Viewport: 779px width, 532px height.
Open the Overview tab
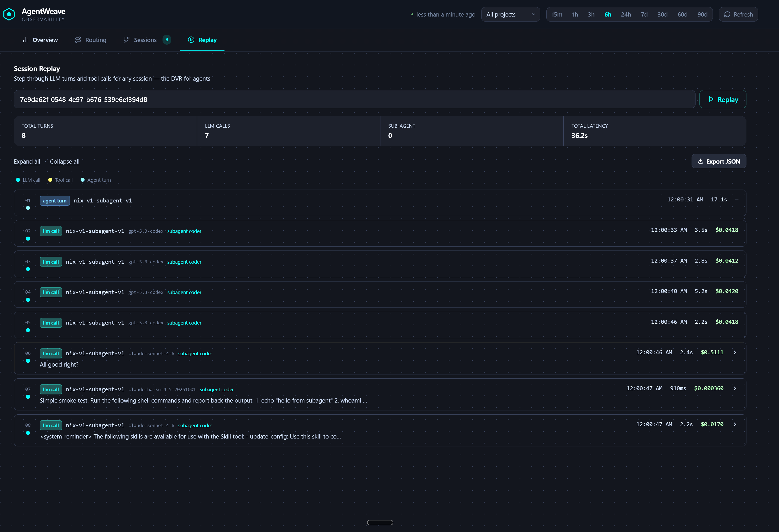pos(40,40)
